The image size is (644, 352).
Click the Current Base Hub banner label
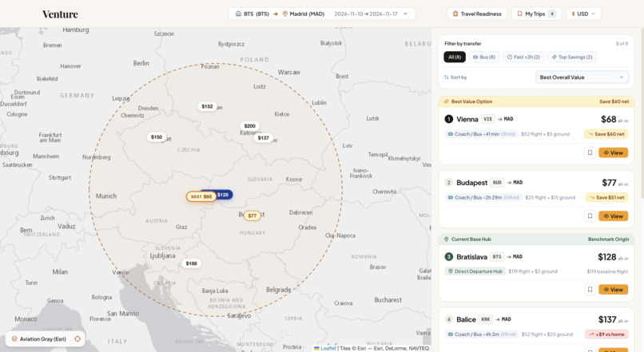(x=471, y=239)
